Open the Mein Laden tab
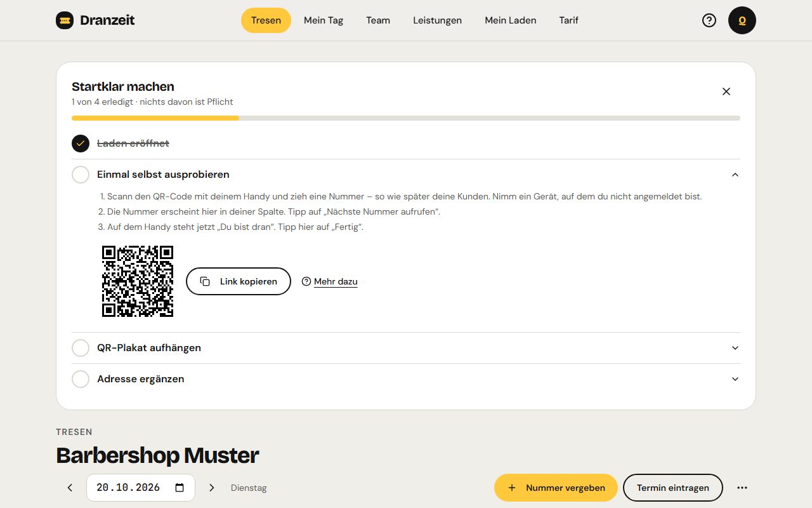This screenshot has height=508, width=812. pos(511,20)
